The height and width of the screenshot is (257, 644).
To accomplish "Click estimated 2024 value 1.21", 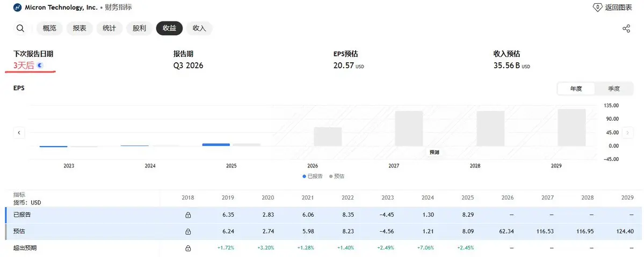I will coord(428,232).
